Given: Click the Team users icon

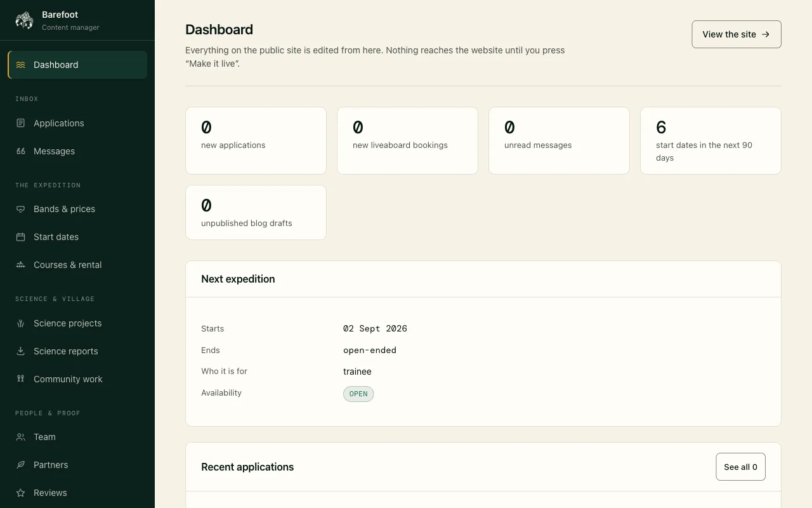Looking at the screenshot, I should tap(21, 437).
